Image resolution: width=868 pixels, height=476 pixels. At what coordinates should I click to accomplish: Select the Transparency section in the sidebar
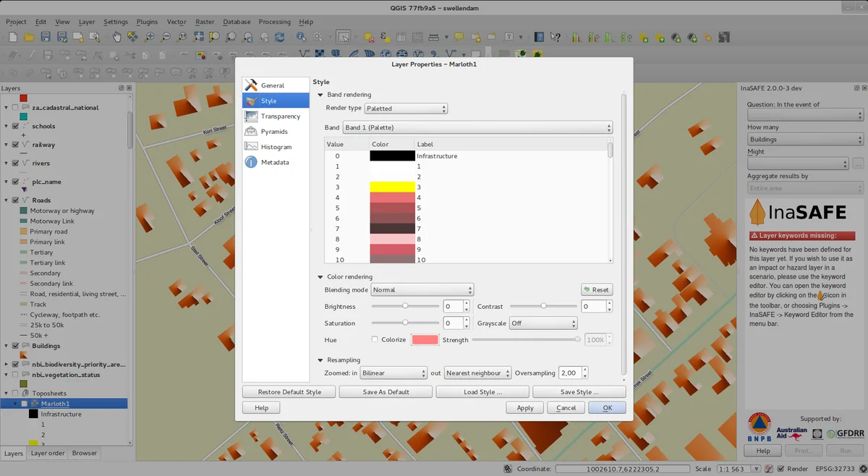click(280, 116)
